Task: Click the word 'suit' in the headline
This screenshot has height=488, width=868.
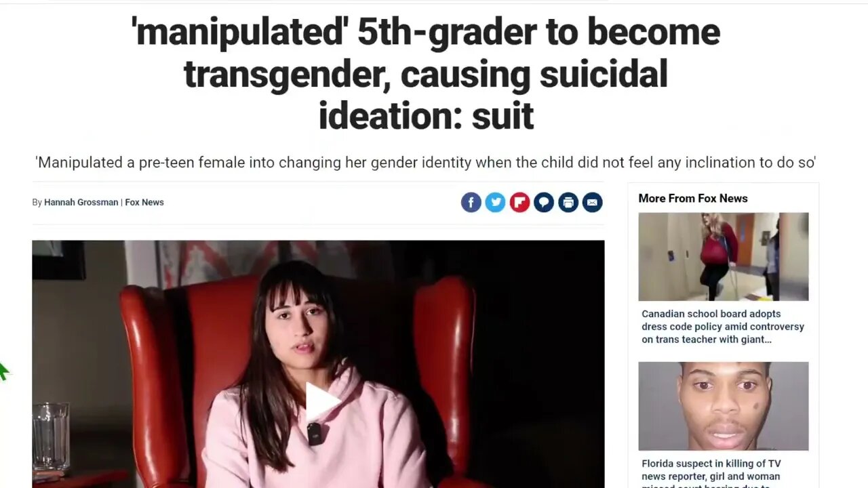Action: (x=502, y=116)
